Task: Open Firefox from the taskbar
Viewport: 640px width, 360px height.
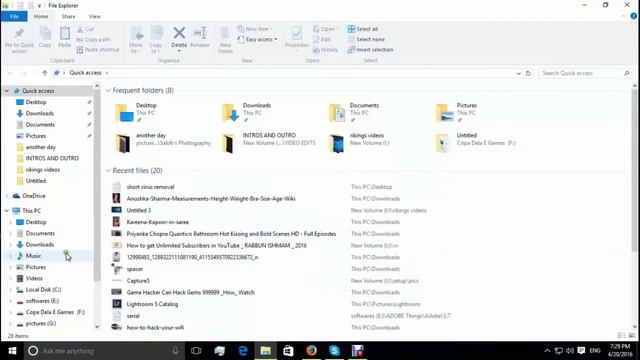Action: pyautogui.click(x=311, y=351)
